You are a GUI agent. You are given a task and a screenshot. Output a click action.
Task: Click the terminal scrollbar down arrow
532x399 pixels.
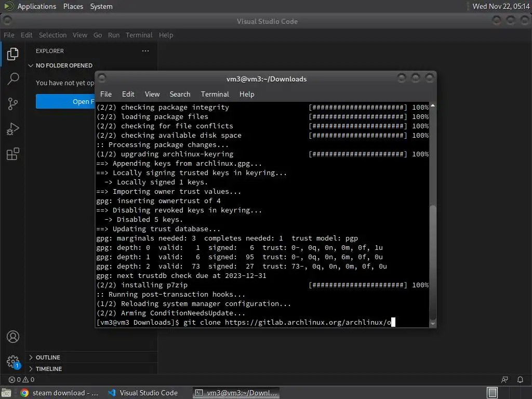coord(433,324)
